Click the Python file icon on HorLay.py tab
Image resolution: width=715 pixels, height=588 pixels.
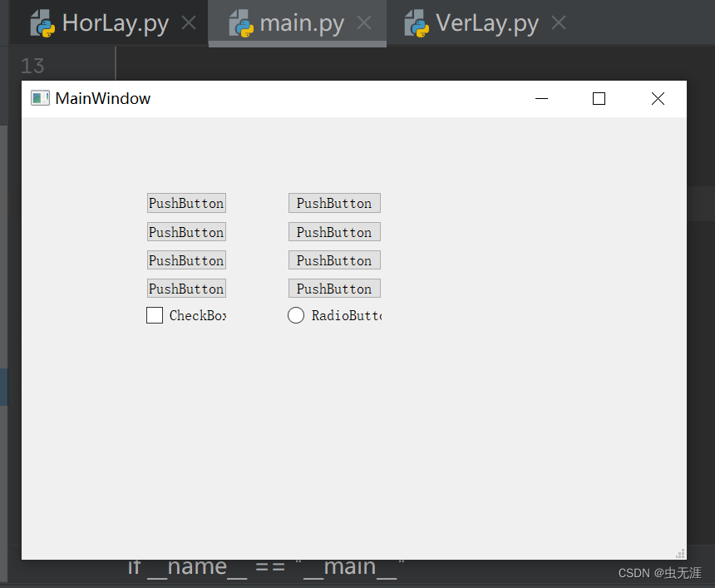pyautogui.click(x=42, y=23)
